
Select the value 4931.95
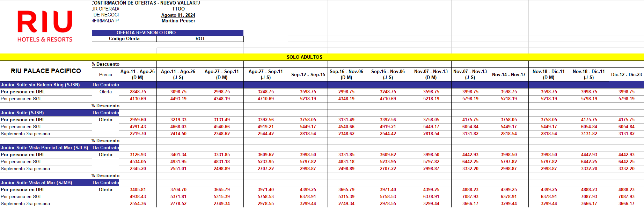178,162
